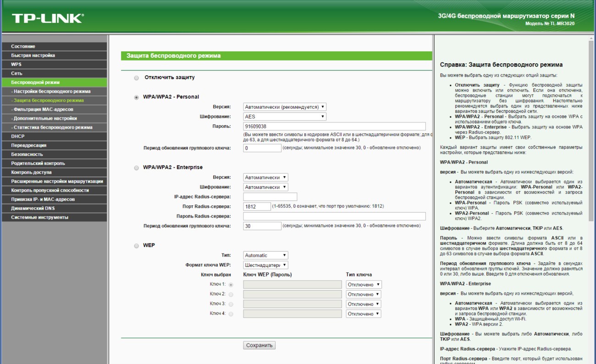The width and height of the screenshot is (596, 364).
Task: Click the 'Сохранить' button
Action: point(259,345)
